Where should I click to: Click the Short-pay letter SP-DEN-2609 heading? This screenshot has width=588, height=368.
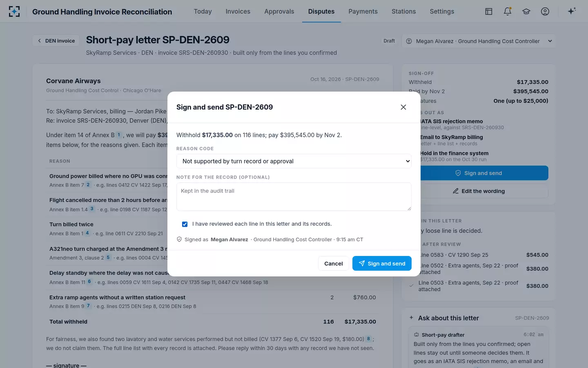coord(158,40)
